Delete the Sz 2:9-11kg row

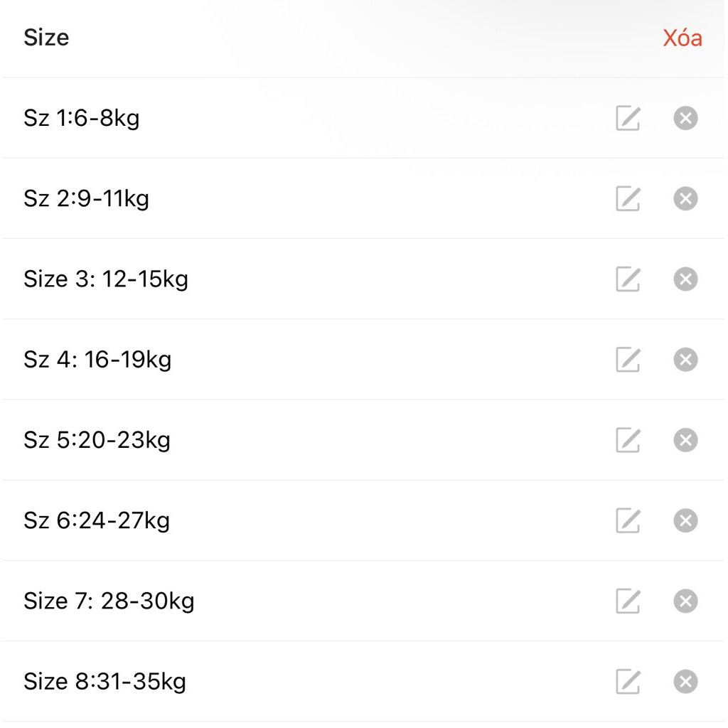click(685, 198)
